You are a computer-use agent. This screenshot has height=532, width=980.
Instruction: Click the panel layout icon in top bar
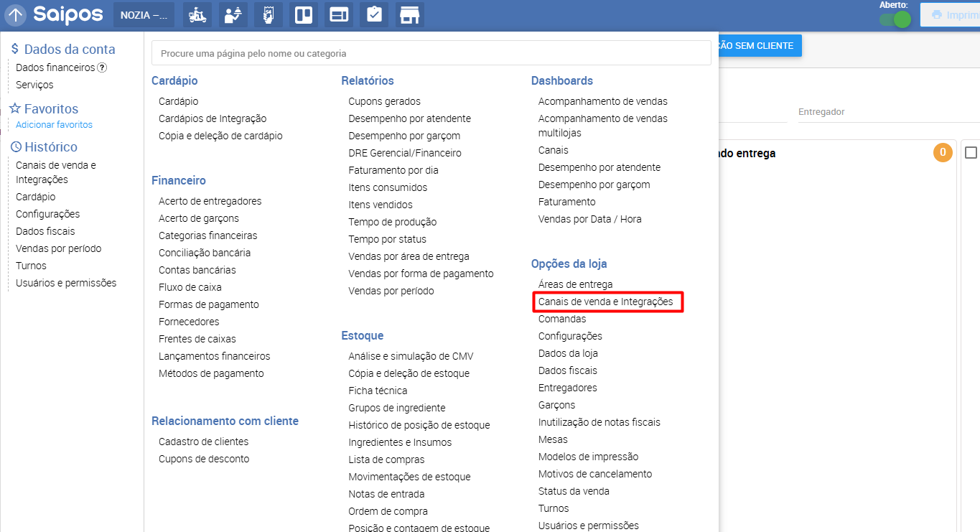click(x=339, y=15)
